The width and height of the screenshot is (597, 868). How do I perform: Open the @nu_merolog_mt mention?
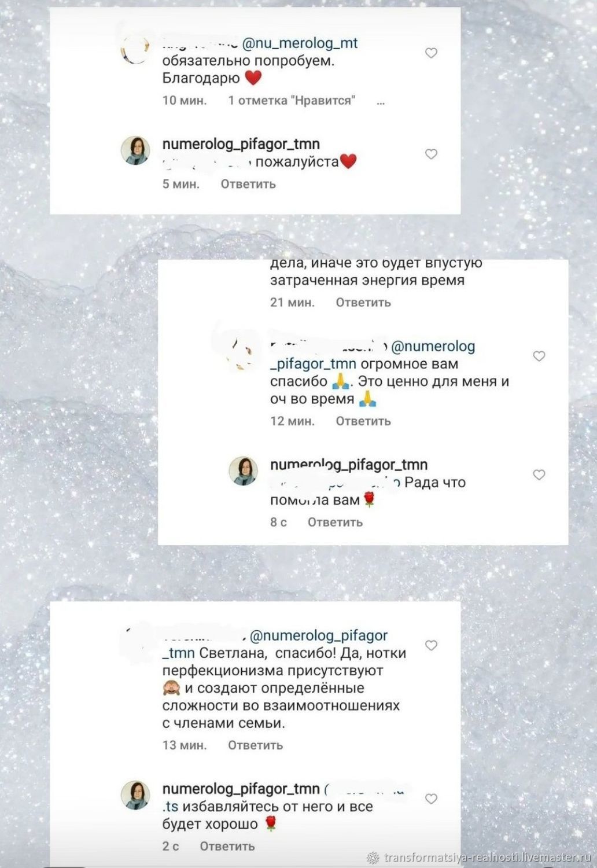300,43
